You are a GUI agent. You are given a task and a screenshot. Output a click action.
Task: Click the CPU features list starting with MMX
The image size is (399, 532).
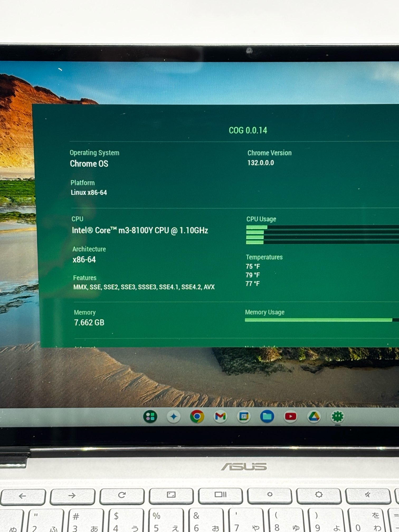point(144,287)
